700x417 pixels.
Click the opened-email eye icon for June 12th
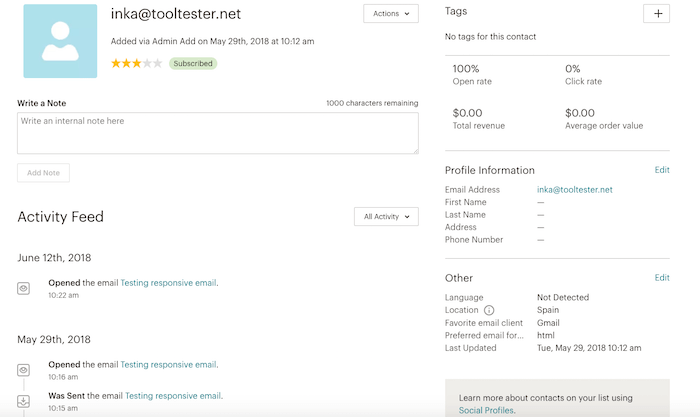23,288
